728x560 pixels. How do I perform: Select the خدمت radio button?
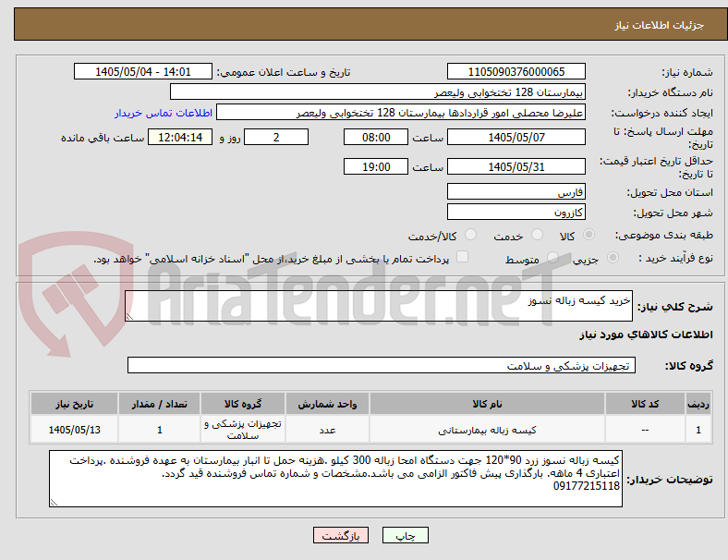pyautogui.click(x=537, y=235)
